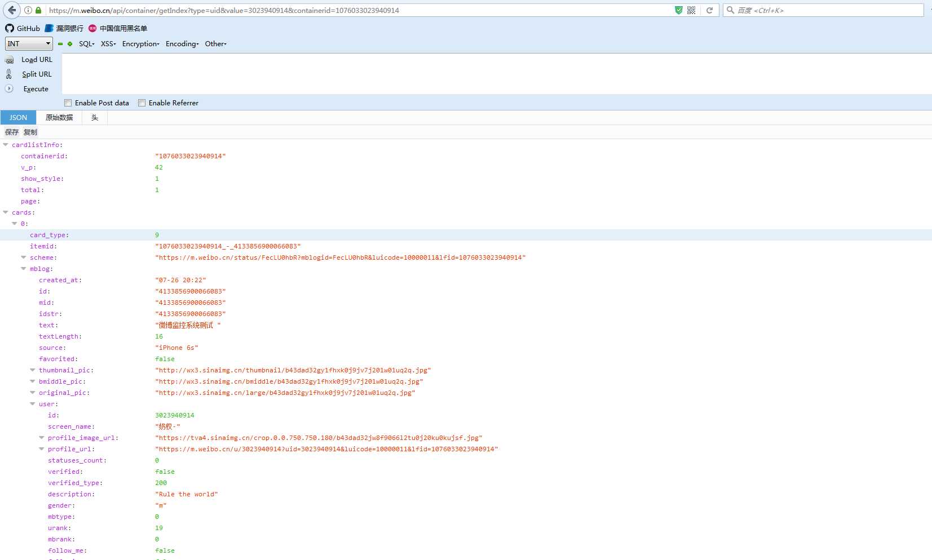Collapse the cards node
This screenshot has height=560, width=932.
click(x=6, y=212)
